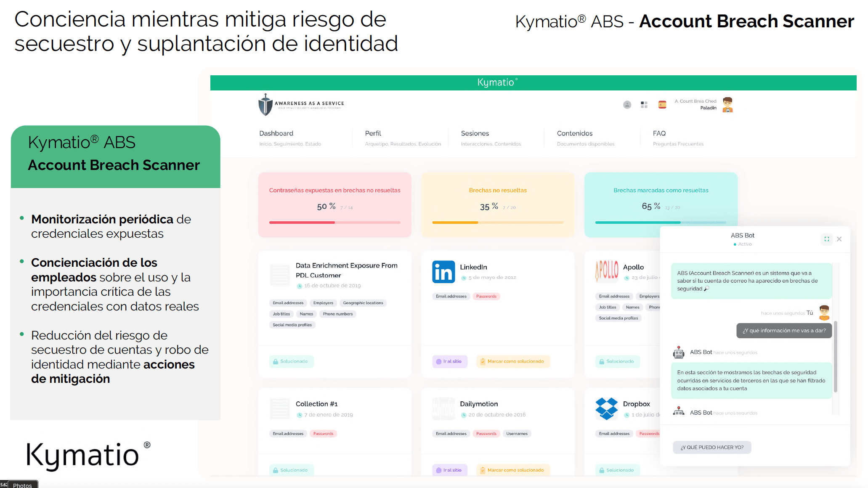868x488 pixels.
Task: Click the Dropbox icon on the breach card
Action: click(607, 409)
